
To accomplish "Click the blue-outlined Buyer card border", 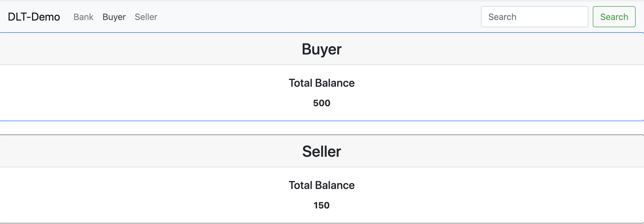I will (322, 121).
